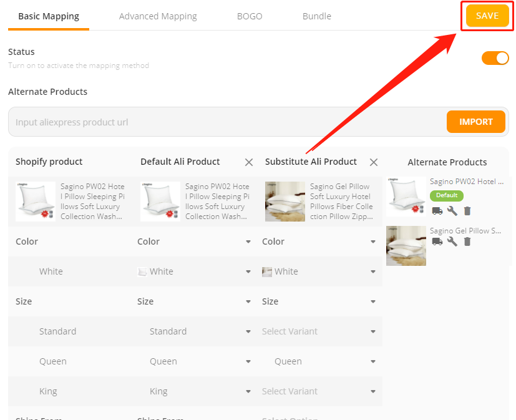Click the Shopify White color row label
Image resolution: width=516 pixels, height=420 pixels.
[x=51, y=271]
